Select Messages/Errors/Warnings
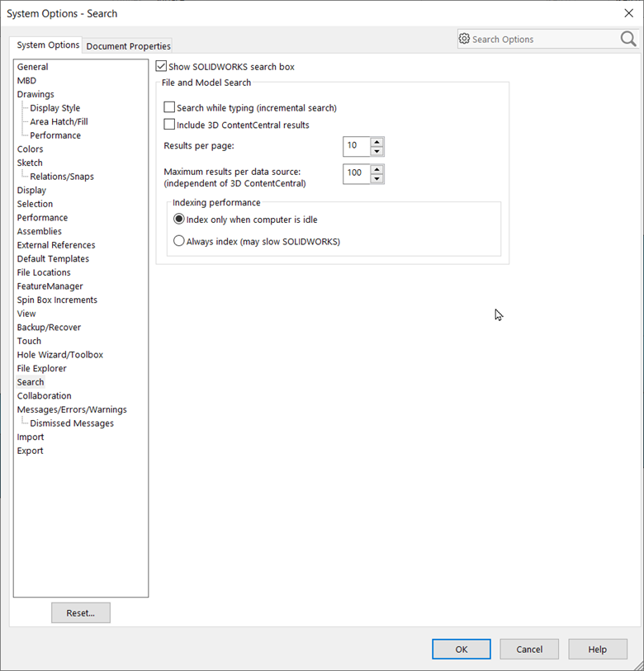Viewport: 644px width, 671px height. pos(72,409)
